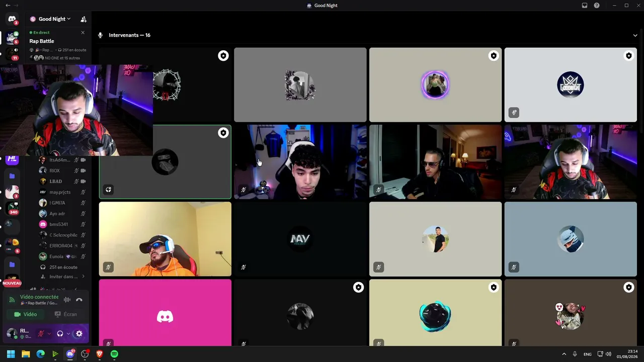
Task: Open the inbox icon in the title bar
Action: click(585, 6)
